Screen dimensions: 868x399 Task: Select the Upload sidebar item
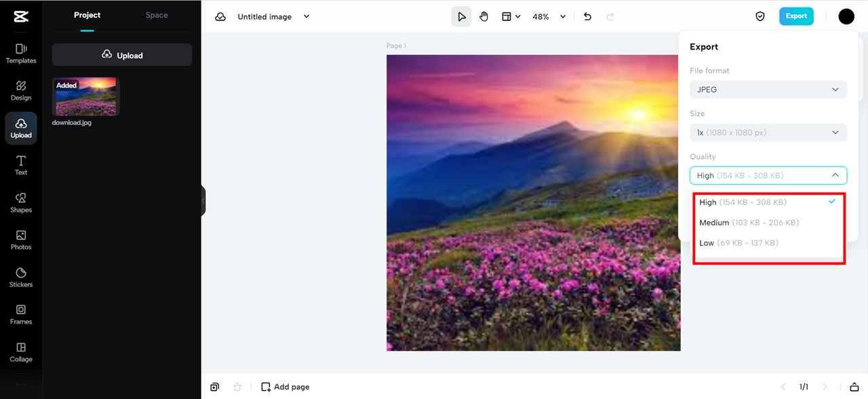(x=21, y=128)
